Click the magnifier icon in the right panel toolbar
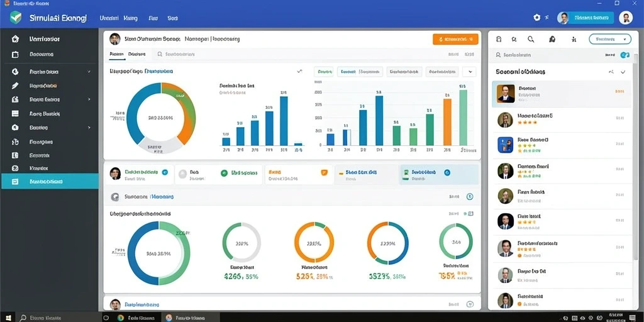The width and height of the screenshot is (644, 322). pyautogui.click(x=531, y=40)
